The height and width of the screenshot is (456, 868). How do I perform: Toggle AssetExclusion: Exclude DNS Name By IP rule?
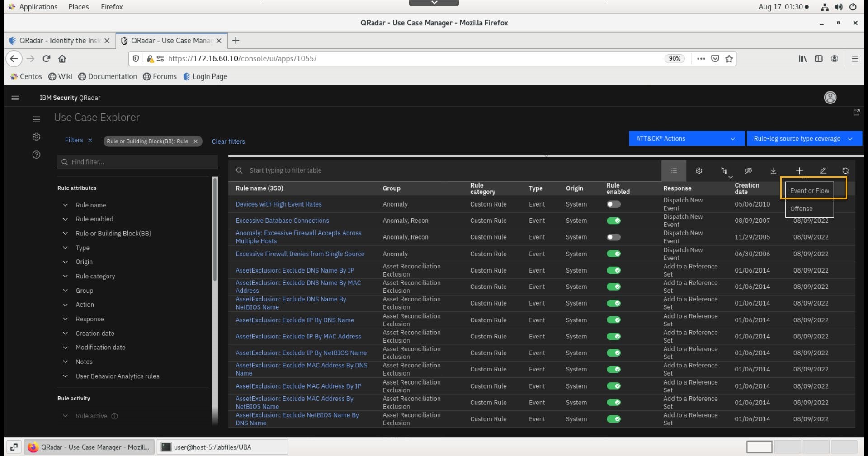(x=613, y=270)
